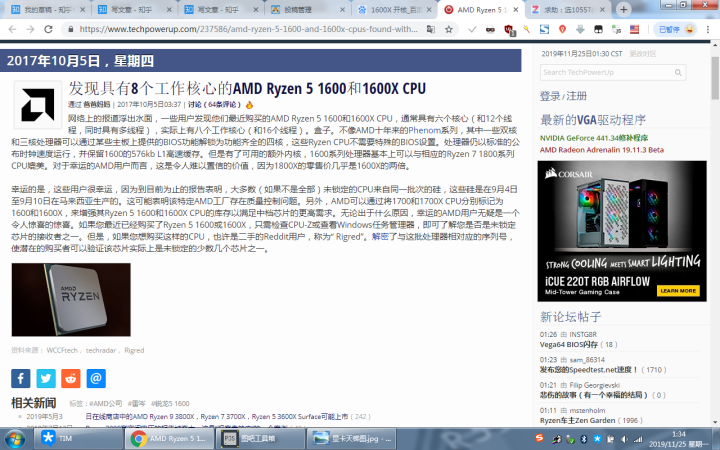Image resolution: width=720 pixels, height=450 pixels.
Task: Click the #AMD公司 tag
Action: coord(105,404)
